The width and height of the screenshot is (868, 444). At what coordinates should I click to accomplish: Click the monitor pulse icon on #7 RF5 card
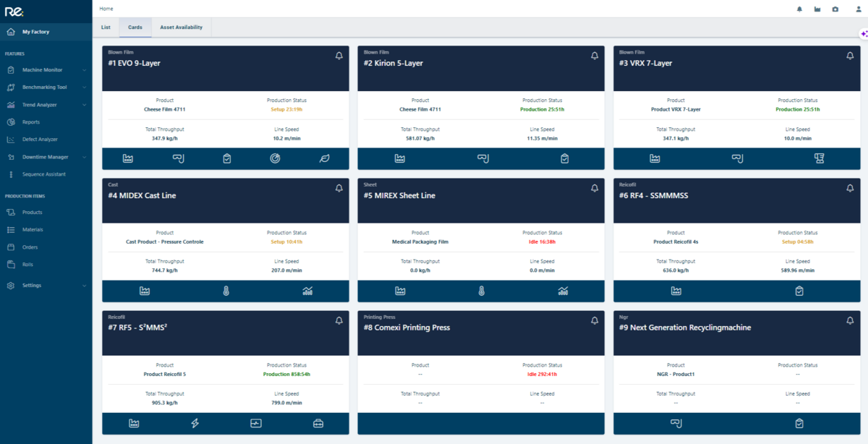(x=256, y=423)
